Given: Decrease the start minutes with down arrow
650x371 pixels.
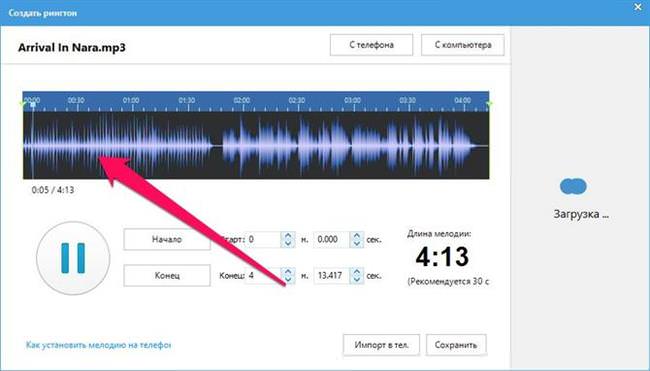Looking at the screenshot, I should click(288, 243).
